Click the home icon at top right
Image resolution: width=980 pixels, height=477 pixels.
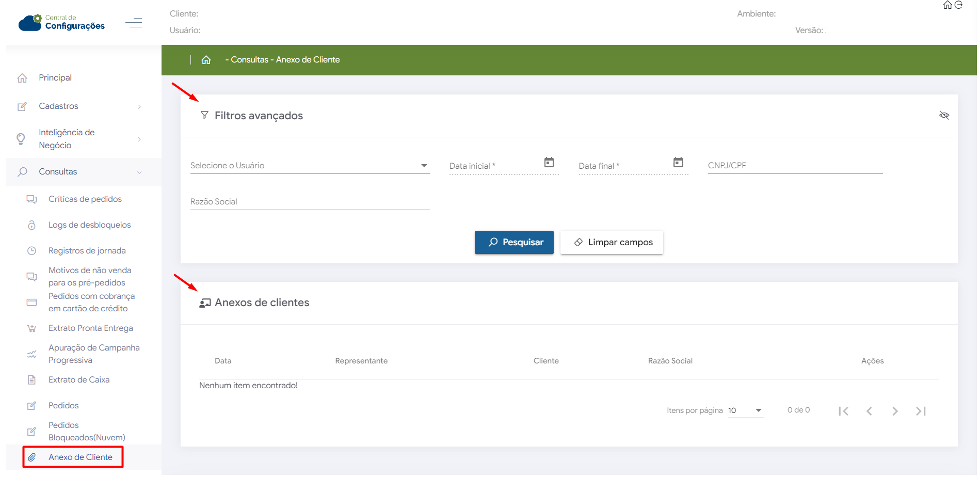(947, 5)
